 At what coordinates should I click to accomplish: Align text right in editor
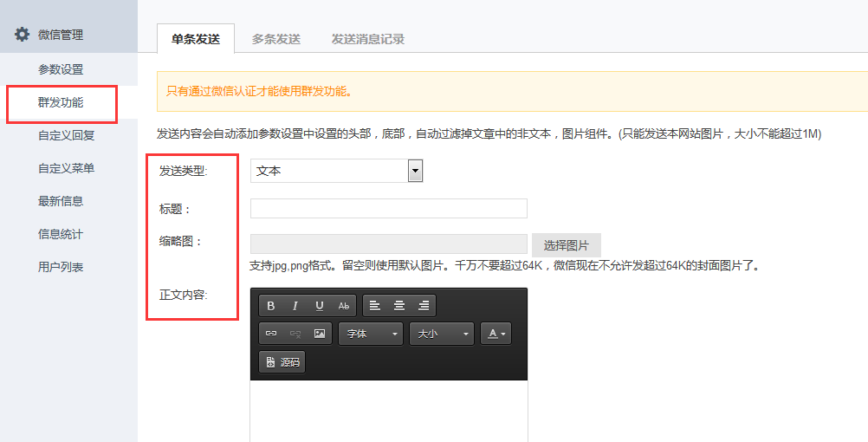(x=424, y=306)
